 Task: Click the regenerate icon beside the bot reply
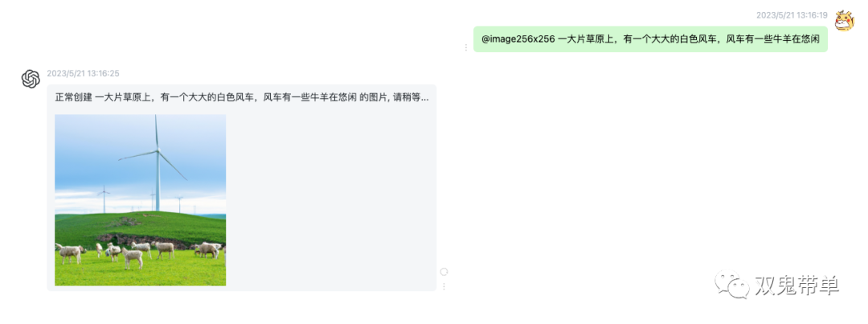click(x=444, y=272)
